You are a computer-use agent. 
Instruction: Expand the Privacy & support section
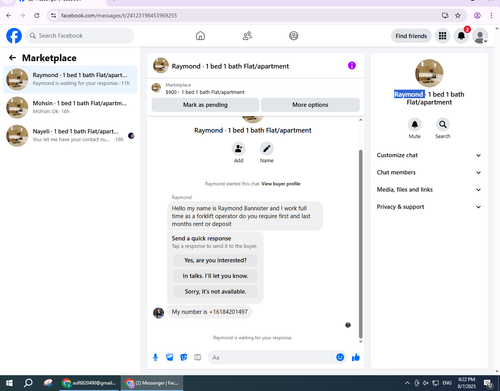tap(429, 207)
